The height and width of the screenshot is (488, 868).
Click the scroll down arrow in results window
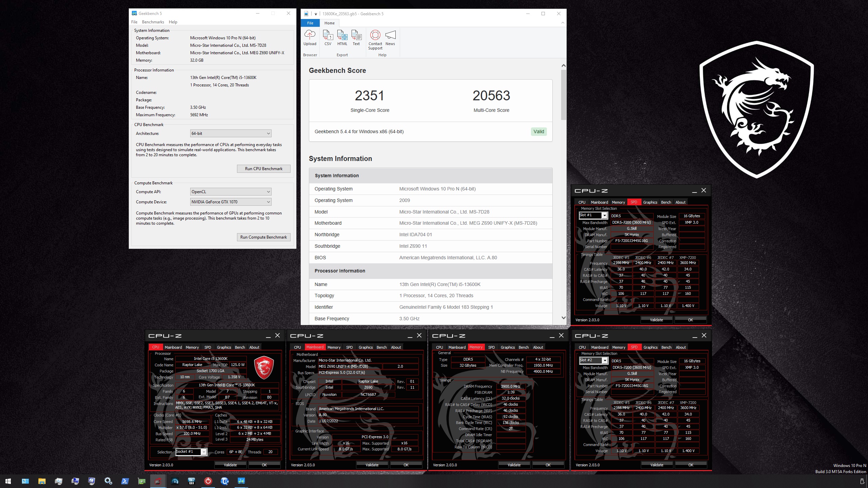click(x=563, y=318)
